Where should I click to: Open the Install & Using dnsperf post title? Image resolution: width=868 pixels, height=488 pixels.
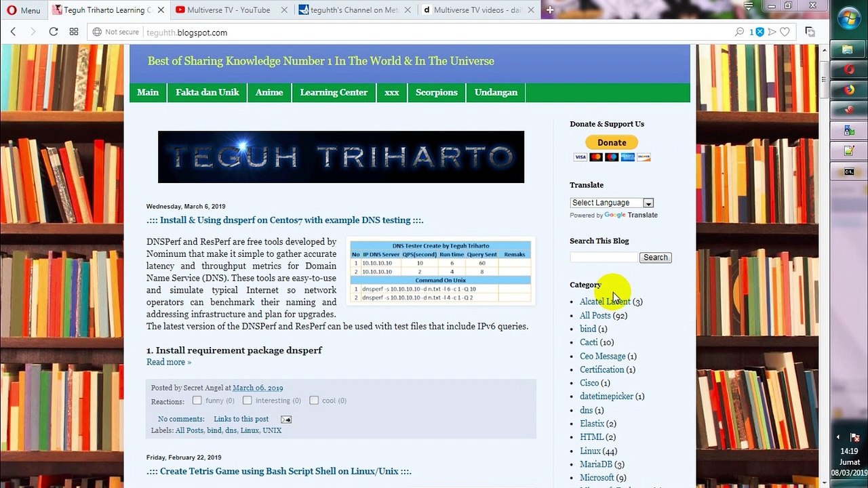[285, 220]
